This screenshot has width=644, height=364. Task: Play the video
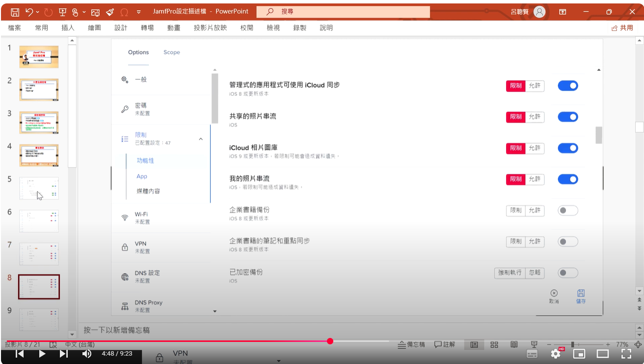click(x=42, y=354)
